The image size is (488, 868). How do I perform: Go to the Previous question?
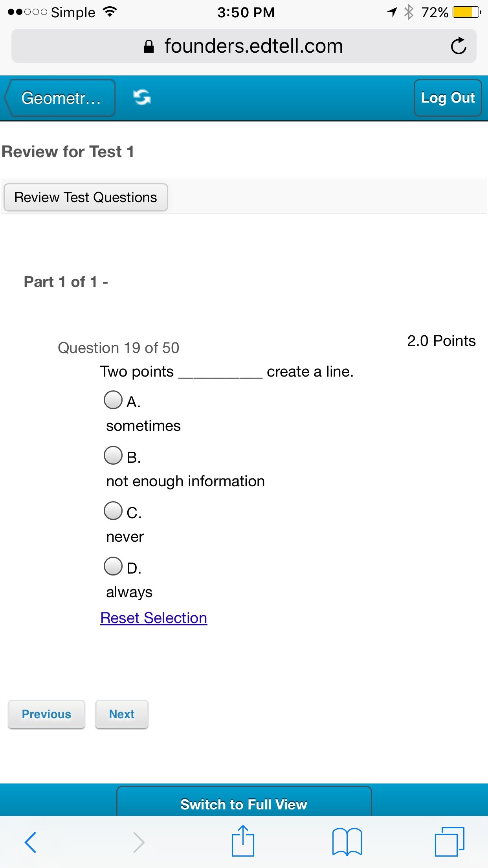[x=46, y=714]
